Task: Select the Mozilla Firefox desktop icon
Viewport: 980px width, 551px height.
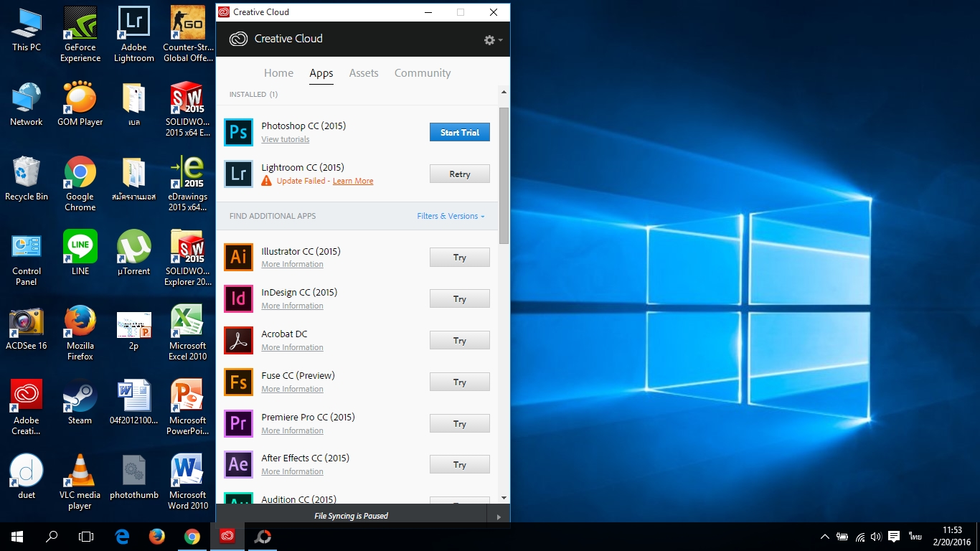Action: tap(80, 333)
